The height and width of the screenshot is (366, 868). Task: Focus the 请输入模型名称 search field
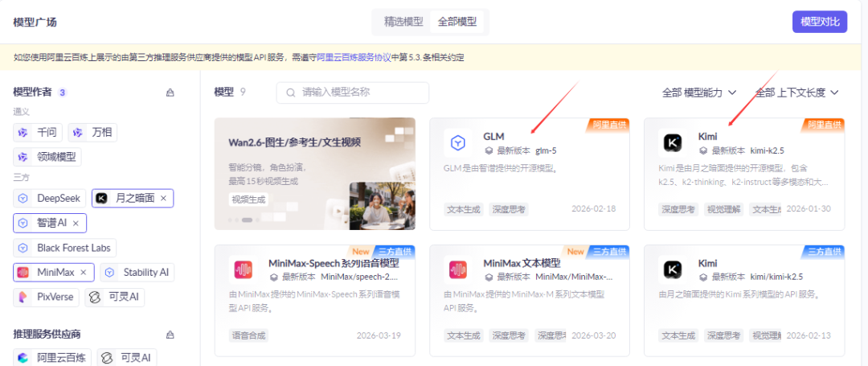[353, 93]
